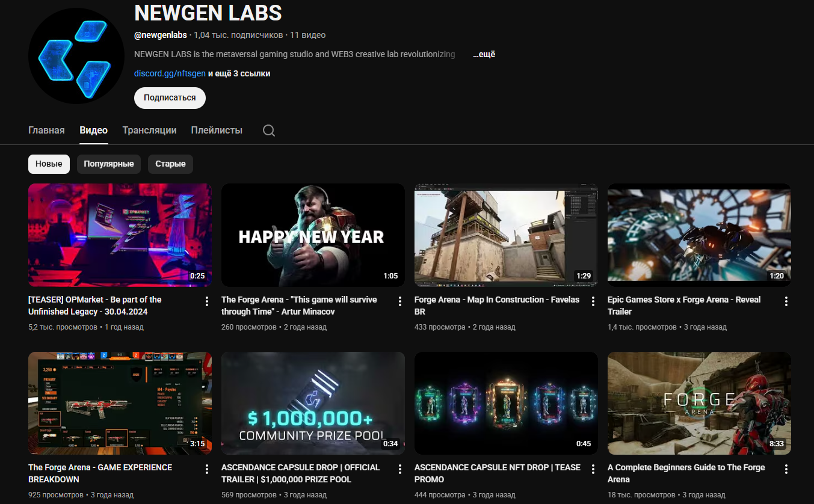Click the 'Подписаться' subscribe button

170,97
